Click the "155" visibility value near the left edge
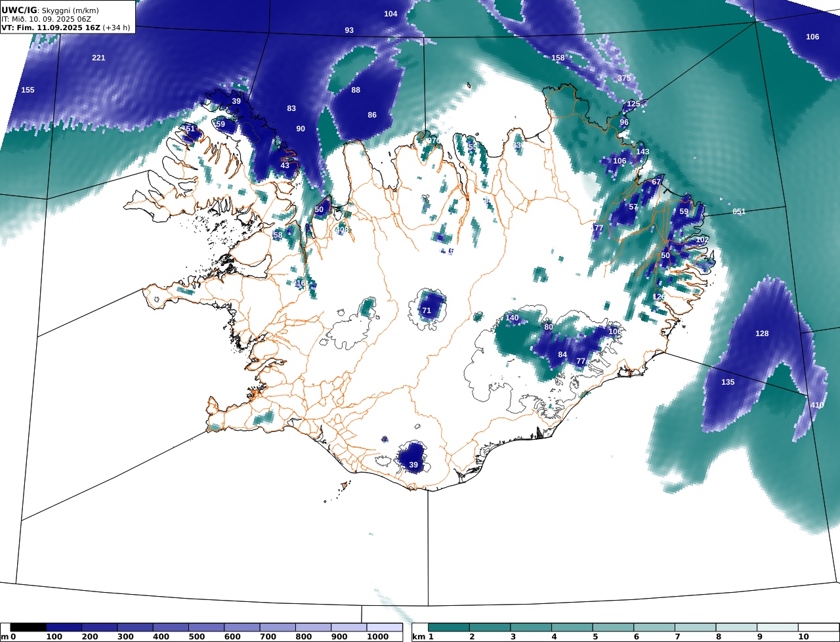Image resolution: width=840 pixels, height=642 pixels. [x=28, y=90]
